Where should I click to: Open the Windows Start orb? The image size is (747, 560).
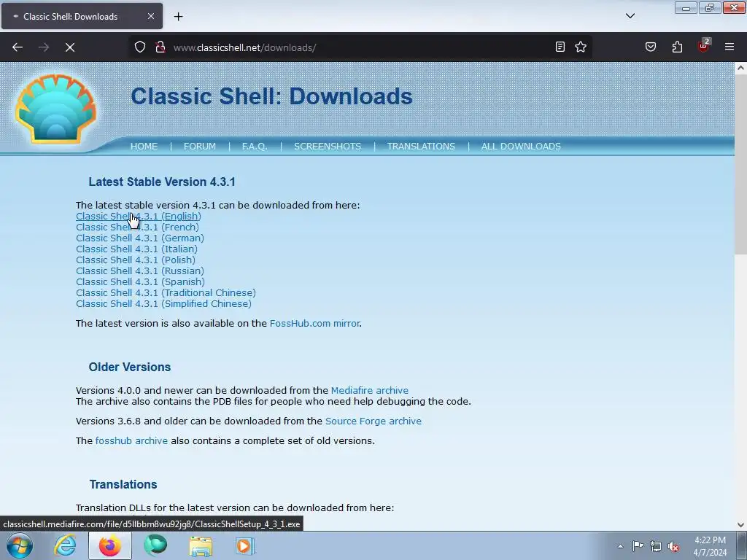[20, 545]
